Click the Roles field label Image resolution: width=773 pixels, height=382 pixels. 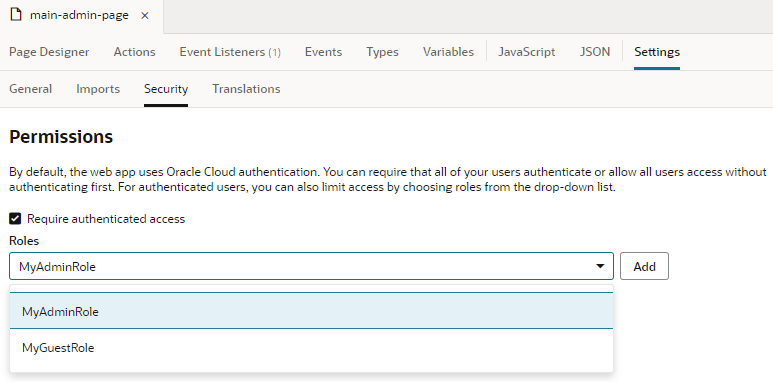click(24, 241)
